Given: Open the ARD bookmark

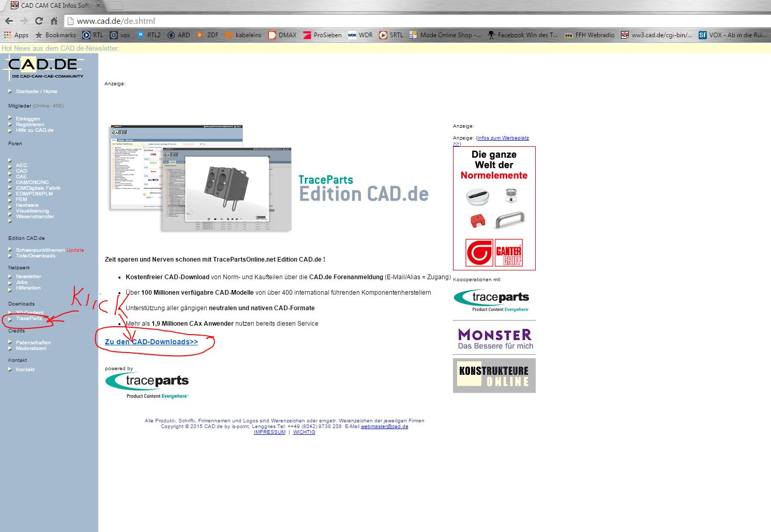Looking at the screenshot, I should coord(179,35).
